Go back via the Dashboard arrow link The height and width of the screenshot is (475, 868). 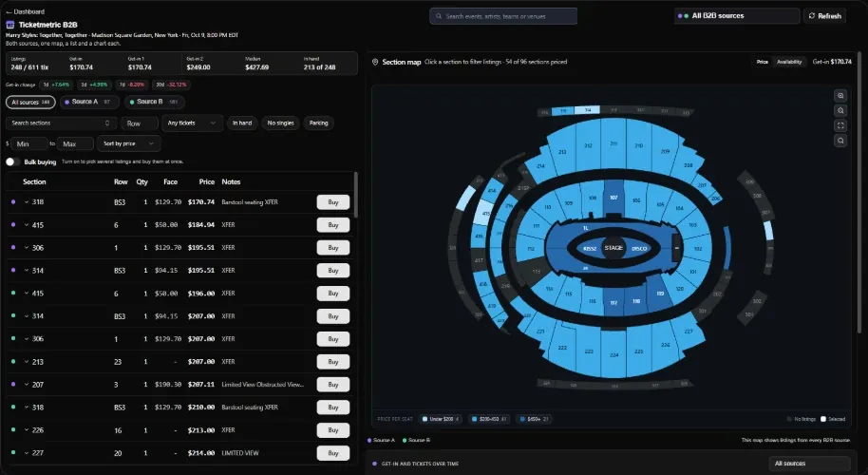[25, 11]
